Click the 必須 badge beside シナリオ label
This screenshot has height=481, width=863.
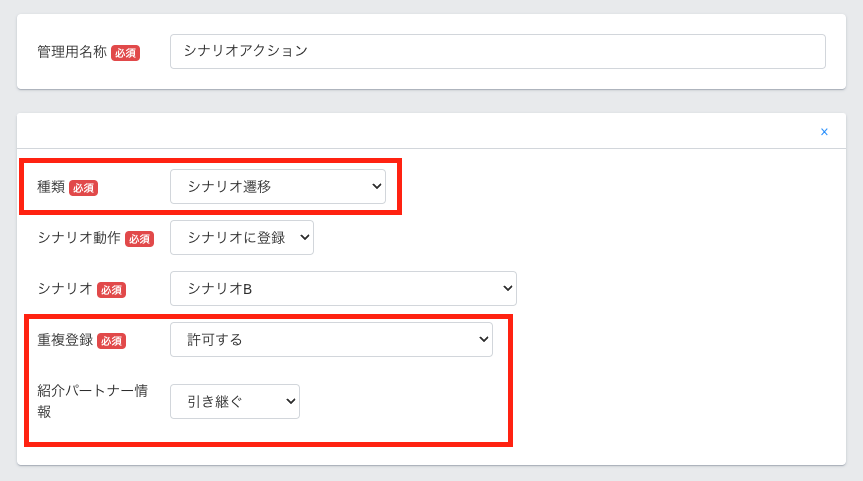(111, 290)
